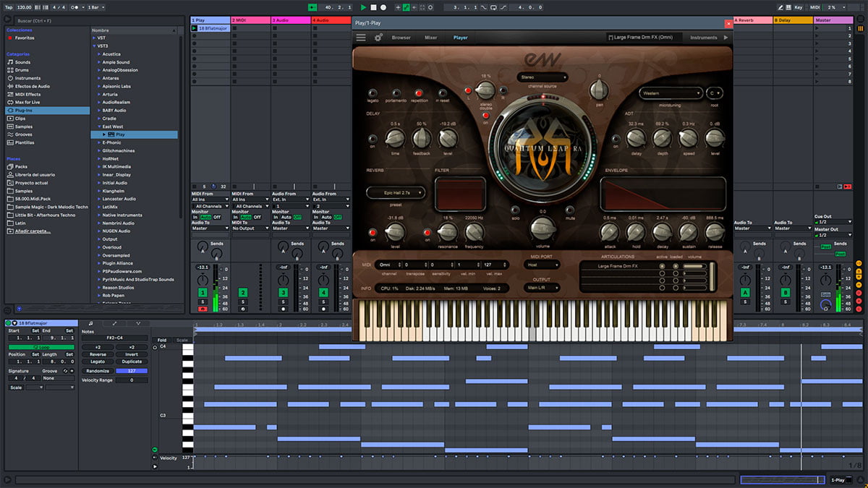Screen dimensions: 868x488
Task: Select the MIDI Effects category
Action: click(28, 95)
